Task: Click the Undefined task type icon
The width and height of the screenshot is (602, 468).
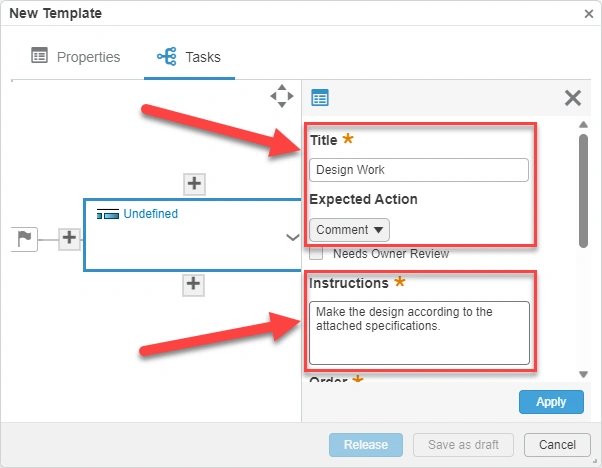Action: tap(107, 214)
